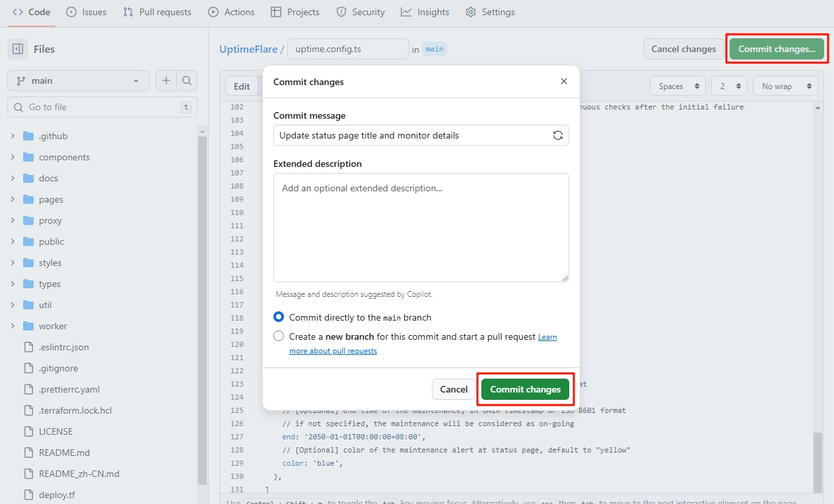Click the regenerate commit message icon
The image size is (834, 504).
(x=558, y=135)
